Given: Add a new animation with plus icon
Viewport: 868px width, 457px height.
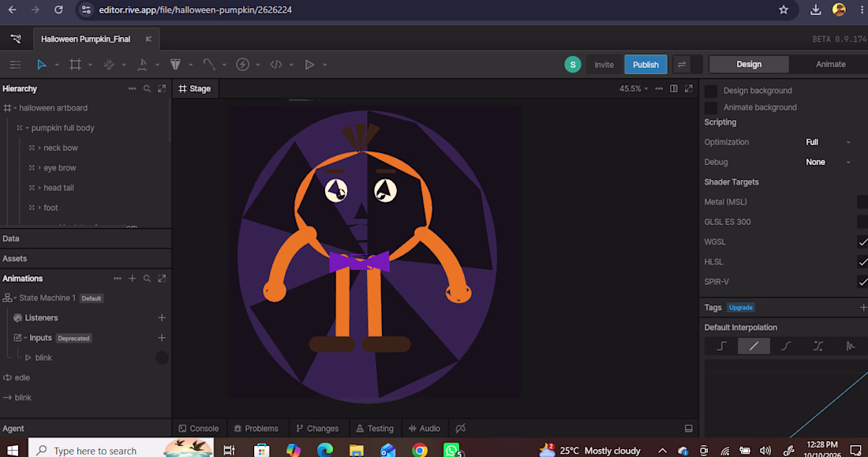Looking at the screenshot, I should pos(133,279).
